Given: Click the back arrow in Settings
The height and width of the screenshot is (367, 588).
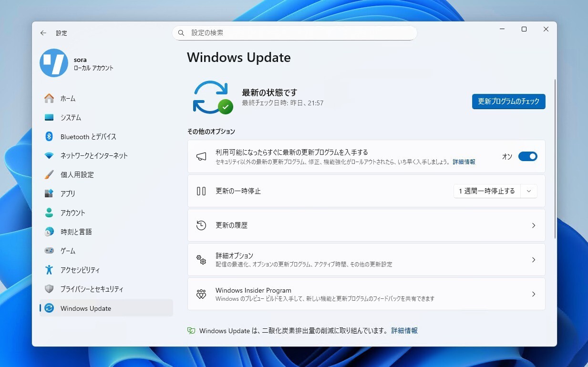Looking at the screenshot, I should tap(43, 33).
